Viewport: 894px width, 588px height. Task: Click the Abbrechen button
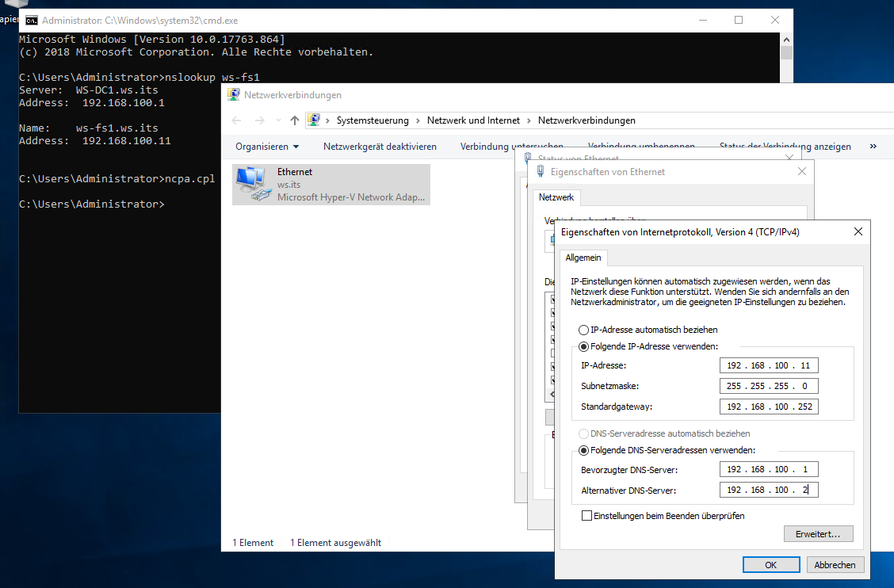pos(835,564)
